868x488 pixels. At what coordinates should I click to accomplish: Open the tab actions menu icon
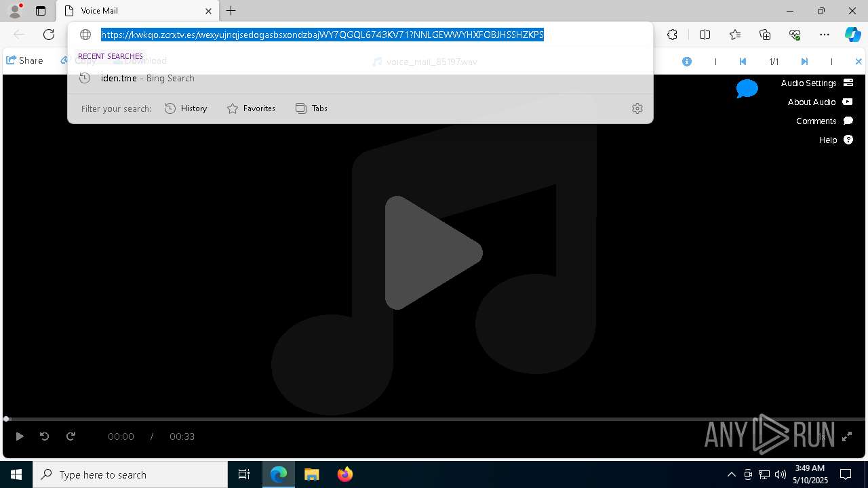(41, 11)
